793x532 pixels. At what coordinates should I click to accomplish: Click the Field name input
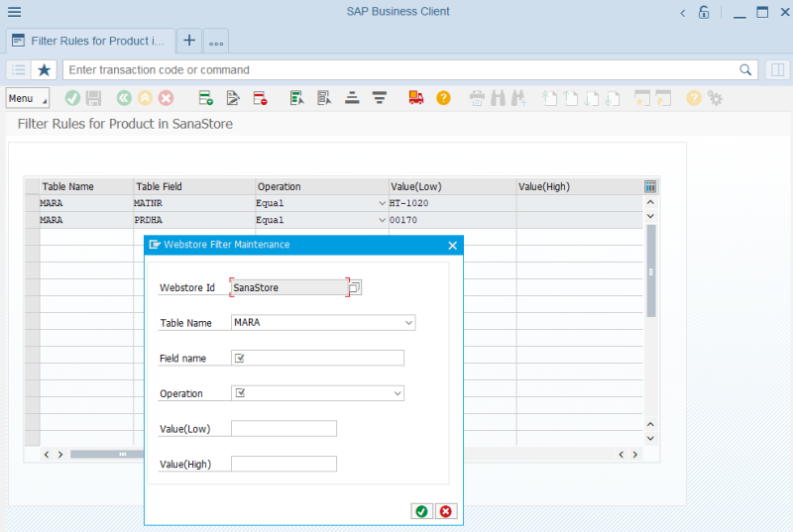[317, 358]
